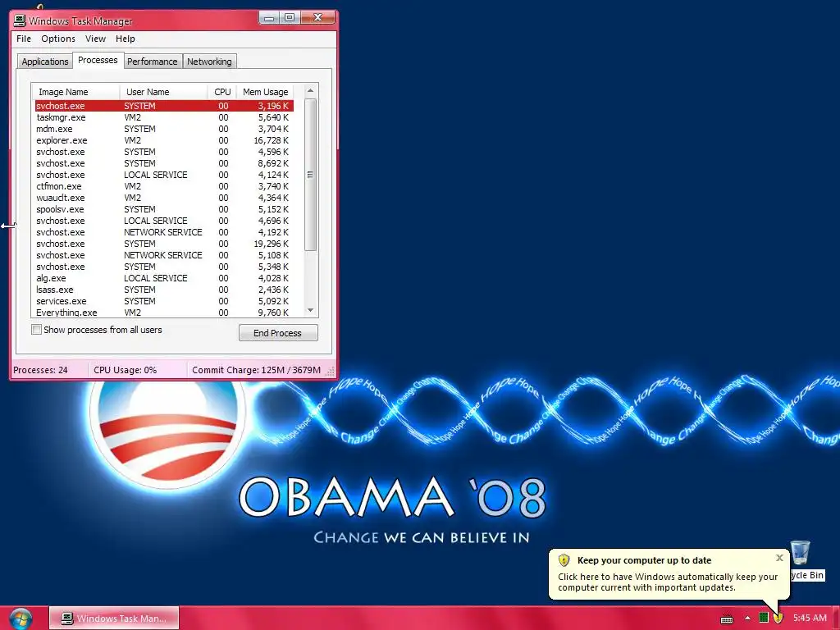The height and width of the screenshot is (630, 840).
Task: Select the lsass.exe process row
Action: click(x=164, y=290)
